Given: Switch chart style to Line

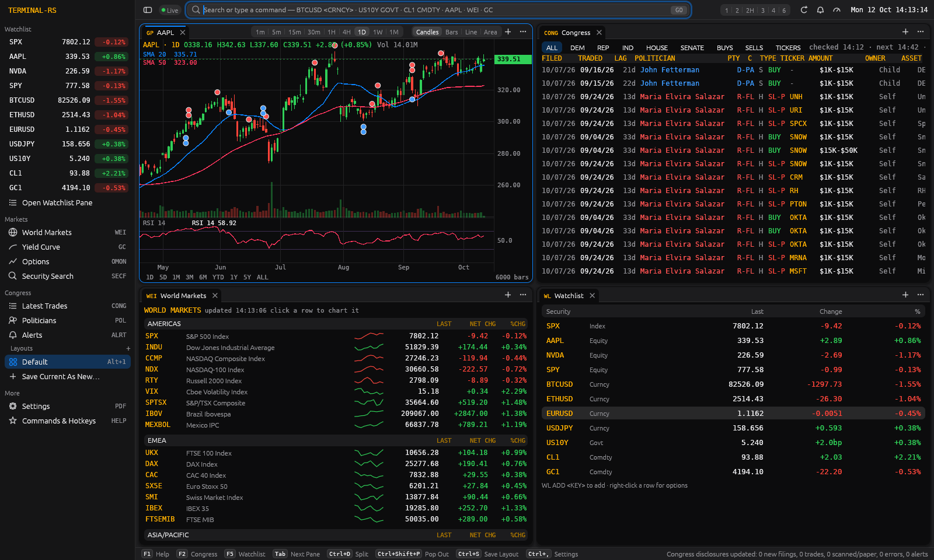Looking at the screenshot, I should click(471, 32).
